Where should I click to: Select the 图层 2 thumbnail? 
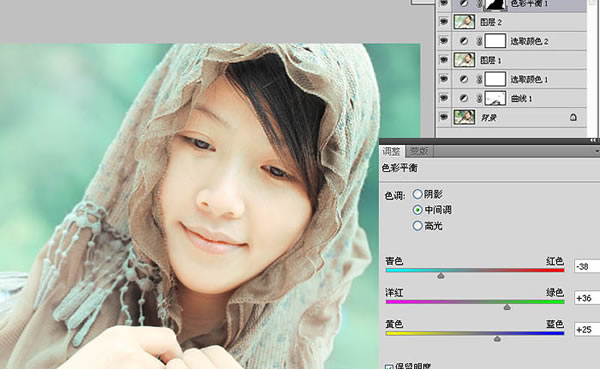click(x=464, y=22)
